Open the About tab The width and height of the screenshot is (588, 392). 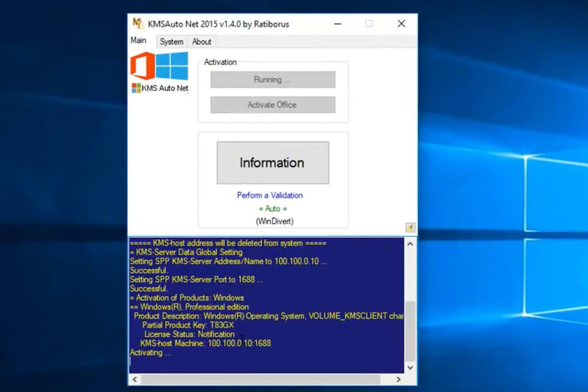point(201,42)
